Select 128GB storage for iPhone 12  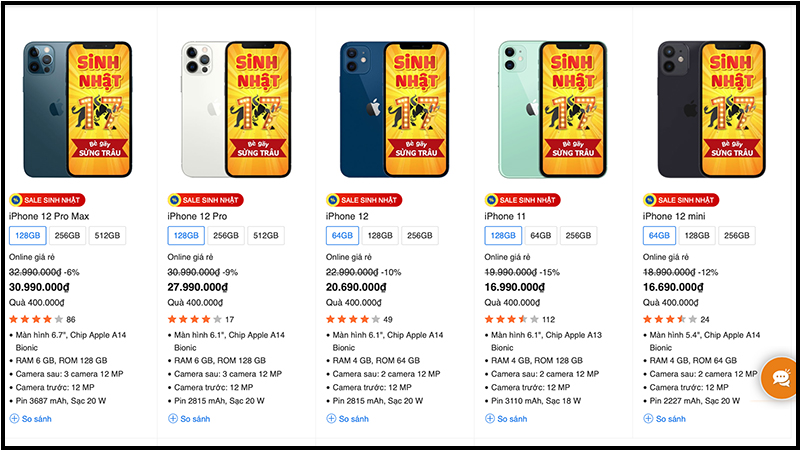pos(380,236)
